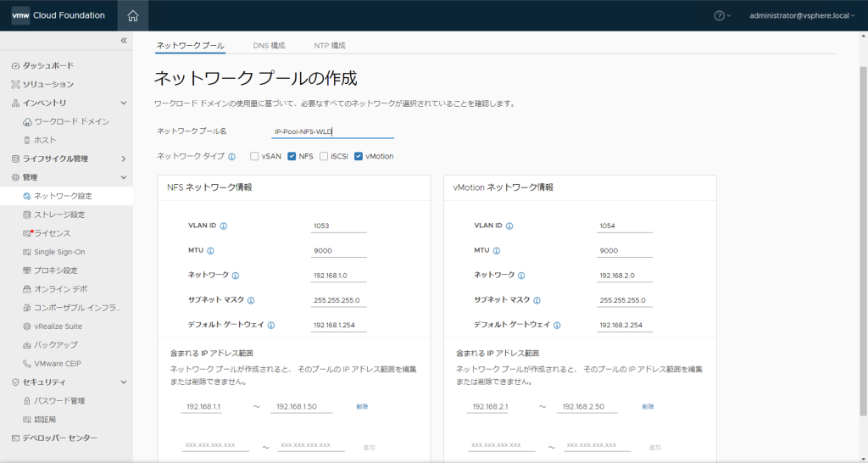Viewport: 868px width, 463px height.
Task: Click info icon next to NFS VLAN ID
Action: coord(224,226)
